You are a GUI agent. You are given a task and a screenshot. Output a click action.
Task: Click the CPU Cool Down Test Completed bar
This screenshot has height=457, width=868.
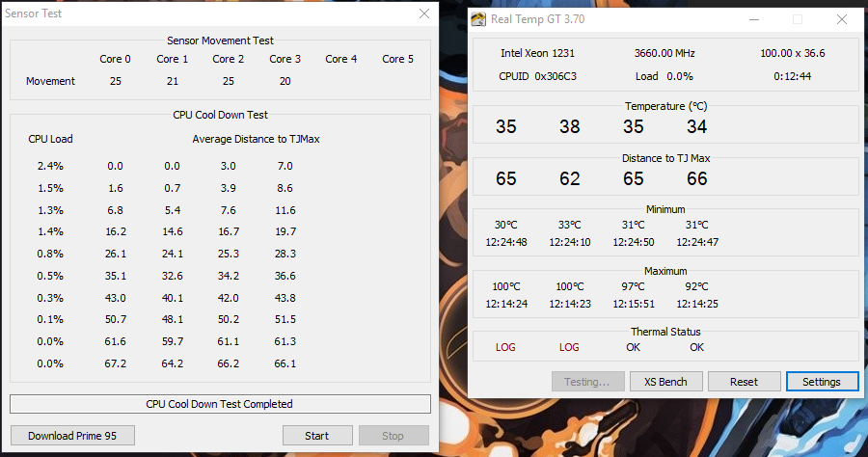pyautogui.click(x=220, y=404)
